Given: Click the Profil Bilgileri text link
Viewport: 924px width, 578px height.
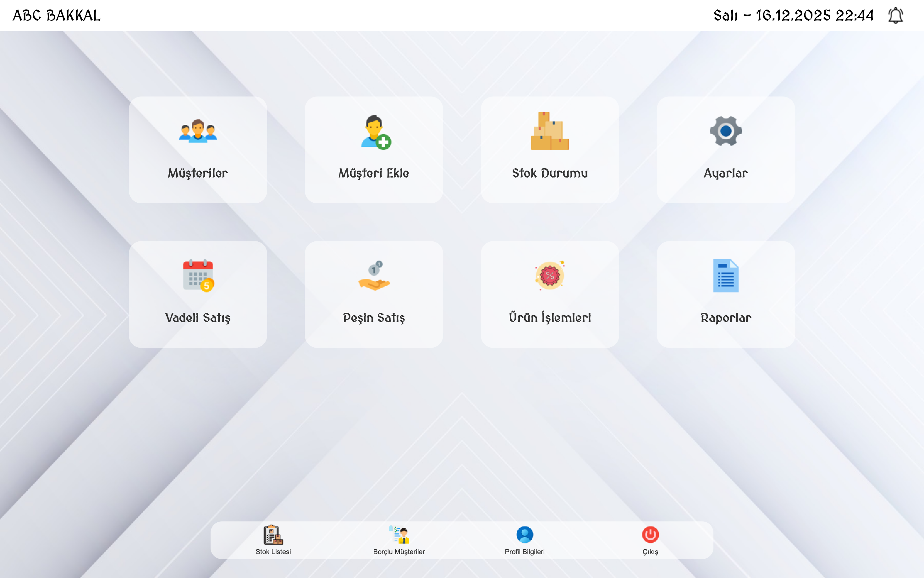Looking at the screenshot, I should click(524, 552).
